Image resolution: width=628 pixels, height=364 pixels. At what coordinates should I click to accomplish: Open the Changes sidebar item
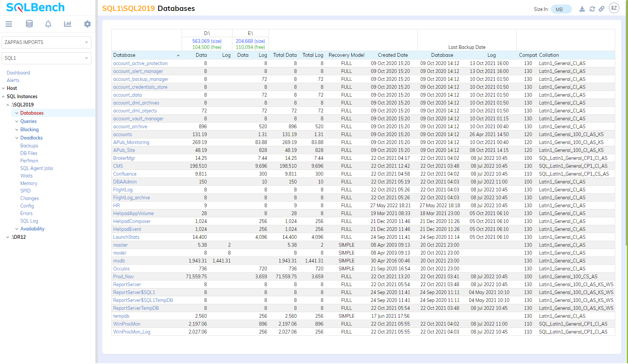30,198
